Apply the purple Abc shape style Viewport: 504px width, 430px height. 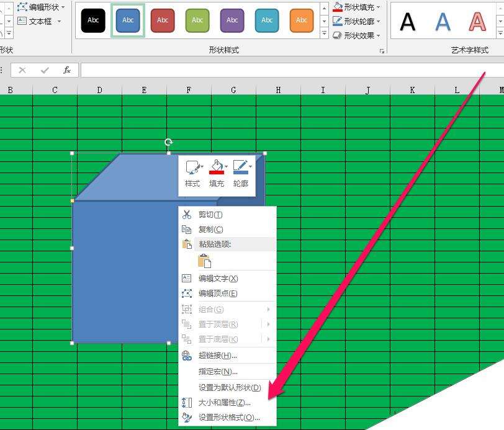click(232, 20)
